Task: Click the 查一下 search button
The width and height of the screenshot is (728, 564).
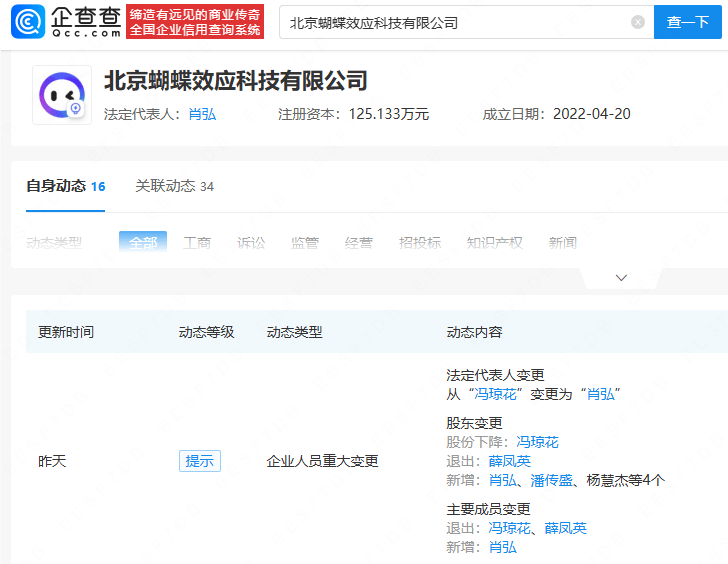Action: pos(687,22)
